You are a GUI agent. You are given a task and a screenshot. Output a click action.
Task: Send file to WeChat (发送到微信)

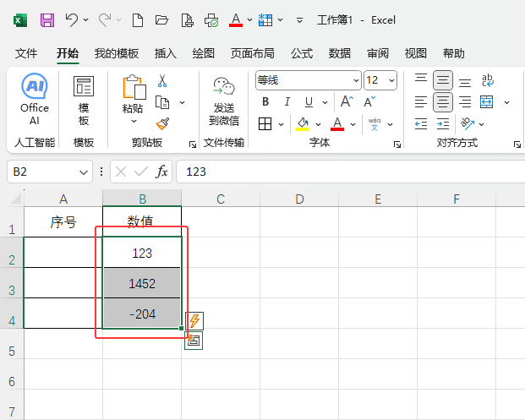224,101
